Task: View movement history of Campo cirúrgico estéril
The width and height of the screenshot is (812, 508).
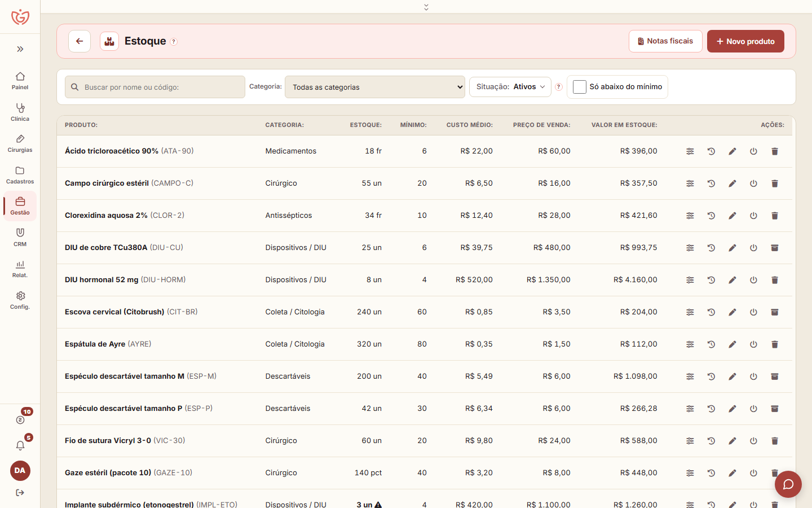Action: click(711, 183)
